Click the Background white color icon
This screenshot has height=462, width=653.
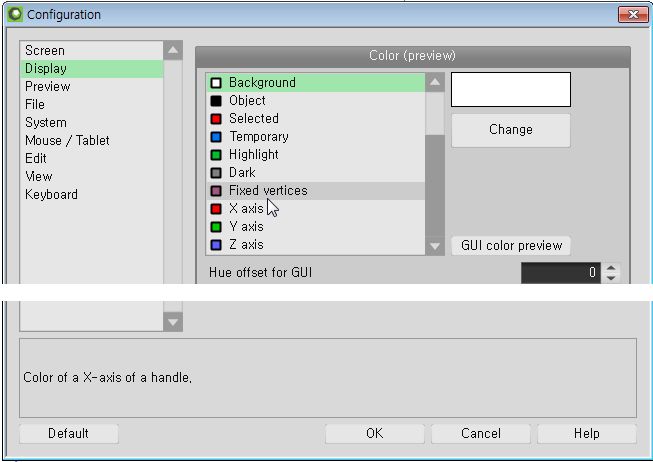point(216,83)
